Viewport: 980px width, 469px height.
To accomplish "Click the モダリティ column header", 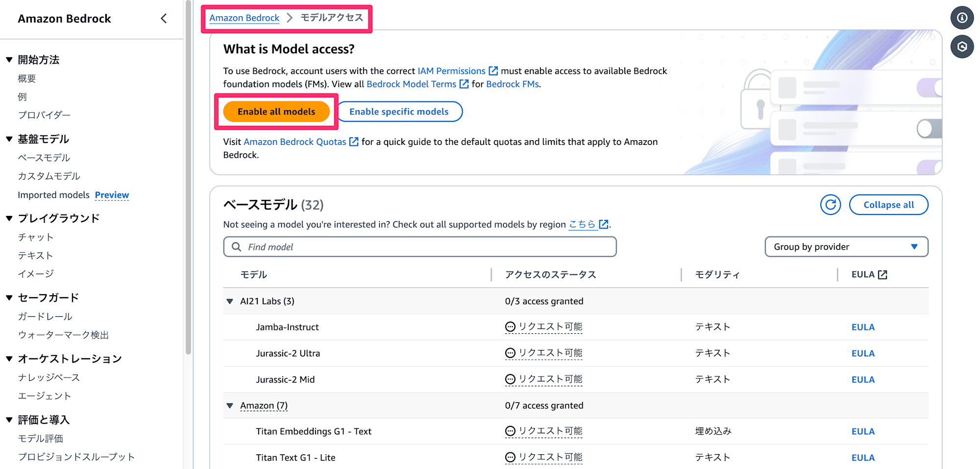I will pyautogui.click(x=717, y=275).
